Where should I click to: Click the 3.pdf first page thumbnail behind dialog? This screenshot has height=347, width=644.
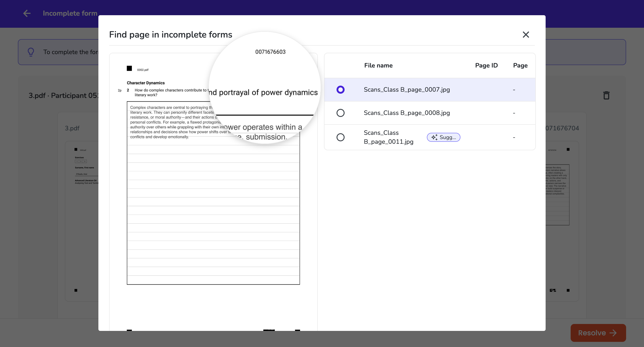click(82, 221)
